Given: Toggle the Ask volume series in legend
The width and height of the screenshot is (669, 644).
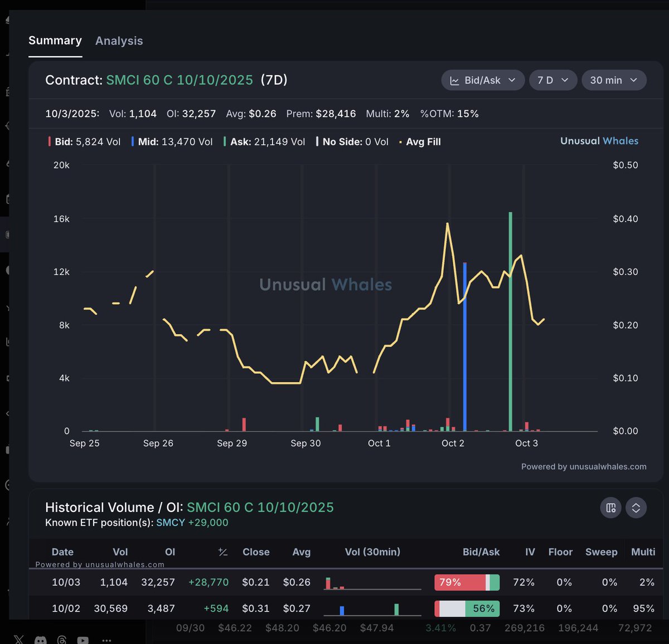Looking at the screenshot, I should [264, 142].
